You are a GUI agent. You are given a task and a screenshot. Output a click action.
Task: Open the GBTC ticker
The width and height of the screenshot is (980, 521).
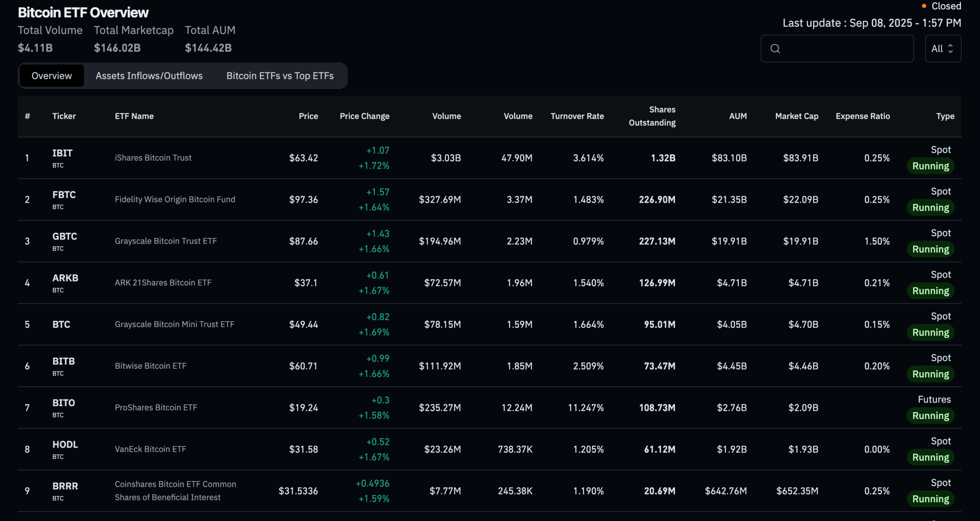64,236
